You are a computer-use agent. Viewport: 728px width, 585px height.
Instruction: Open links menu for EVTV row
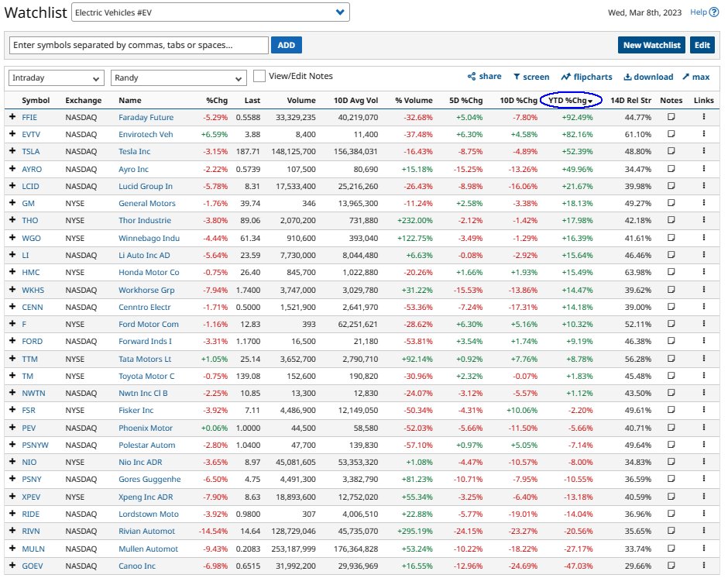704,134
